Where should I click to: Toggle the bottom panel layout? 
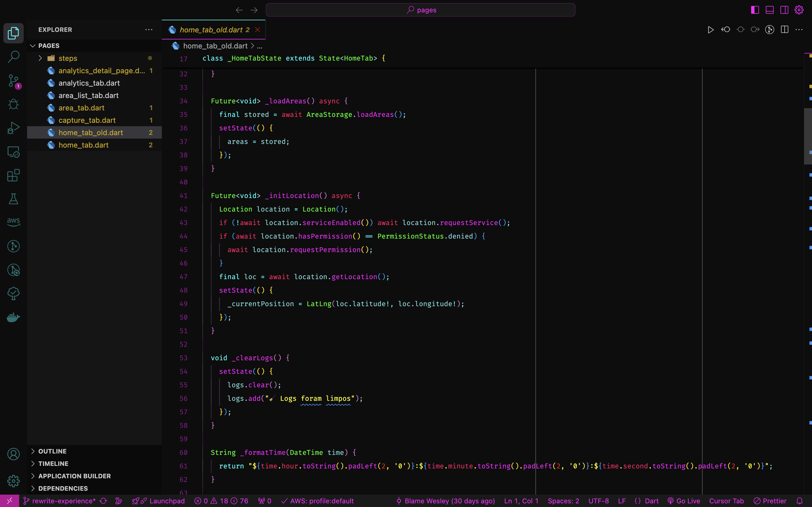pyautogui.click(x=770, y=10)
